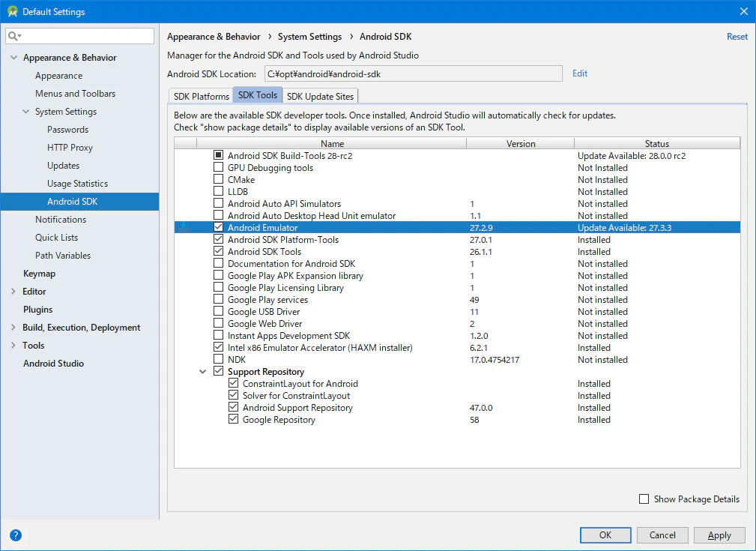Select Android Auto Desktop Head Unit emulator row
756x551 pixels.
pyautogui.click(x=457, y=215)
